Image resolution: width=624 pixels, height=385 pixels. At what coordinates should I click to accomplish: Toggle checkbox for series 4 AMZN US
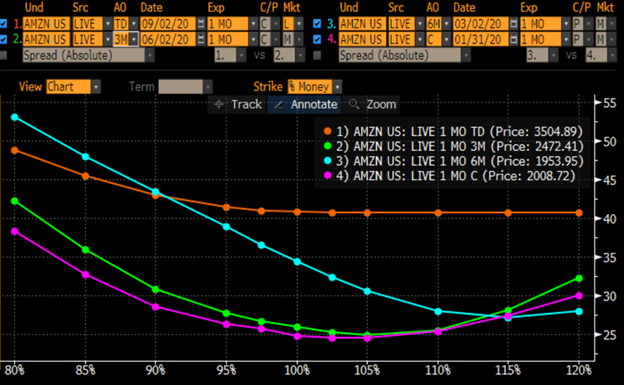pos(317,39)
